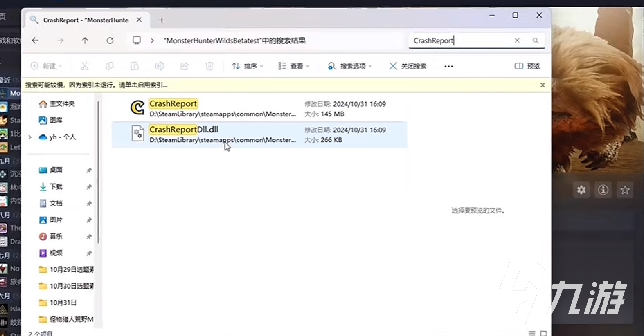Viewport: 644px width, 336px height.
Task: Open the 搜索选项 (Search options) dropdown
Action: (350, 66)
